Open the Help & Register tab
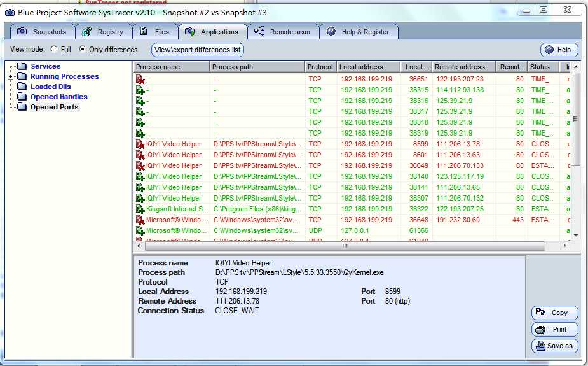Viewport: 588px width, 366px height. tap(359, 32)
